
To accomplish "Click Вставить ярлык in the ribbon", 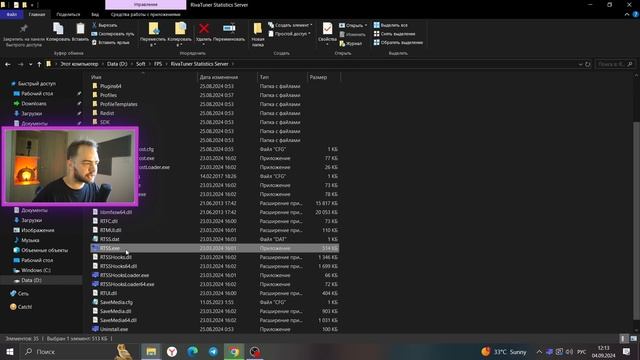I will pos(111,42).
